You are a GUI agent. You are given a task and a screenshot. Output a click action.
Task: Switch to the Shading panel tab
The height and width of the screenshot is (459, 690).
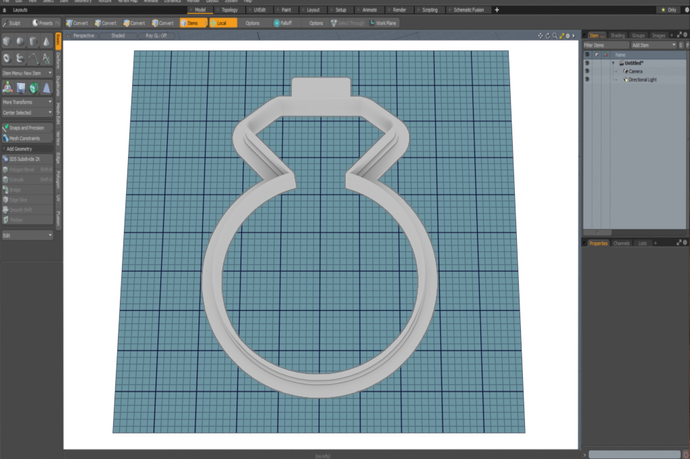(617, 35)
